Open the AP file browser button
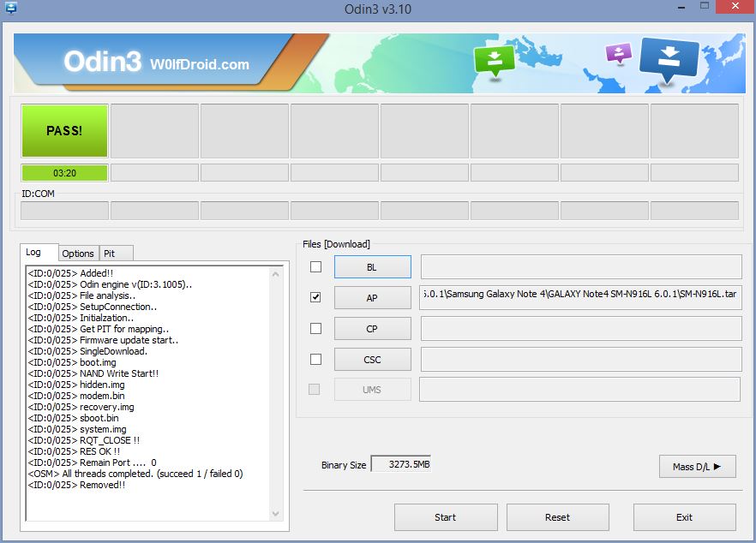This screenshot has height=543, width=756. click(x=373, y=298)
